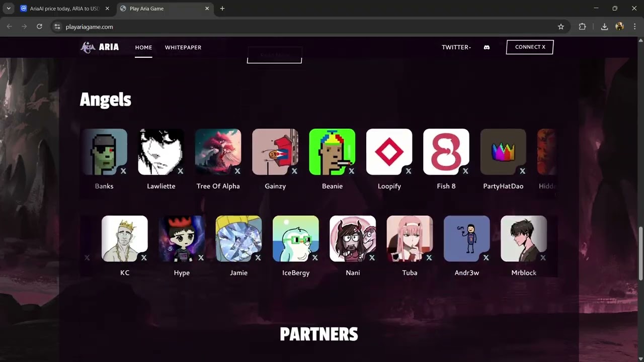
Task: Open the X link on Hype card
Action: 201,257
